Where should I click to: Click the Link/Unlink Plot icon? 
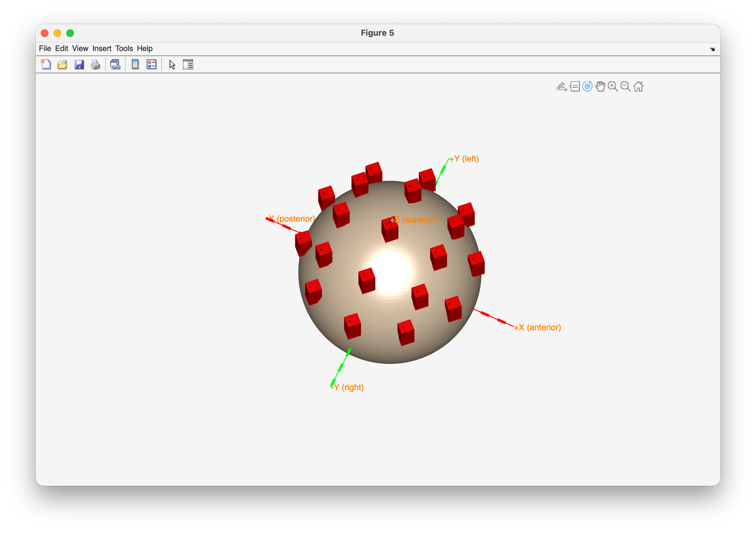115,64
